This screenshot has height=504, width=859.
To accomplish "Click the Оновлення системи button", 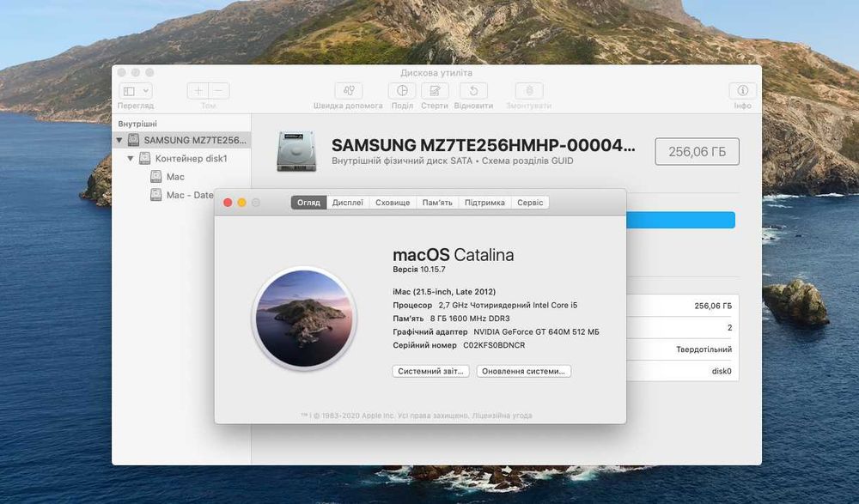I will point(524,372).
